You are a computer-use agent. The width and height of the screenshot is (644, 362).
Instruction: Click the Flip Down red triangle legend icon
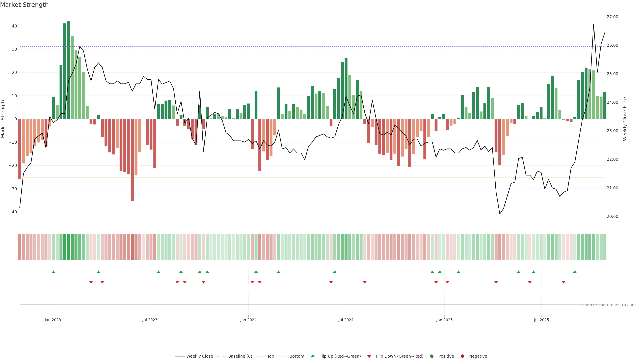coord(369,356)
